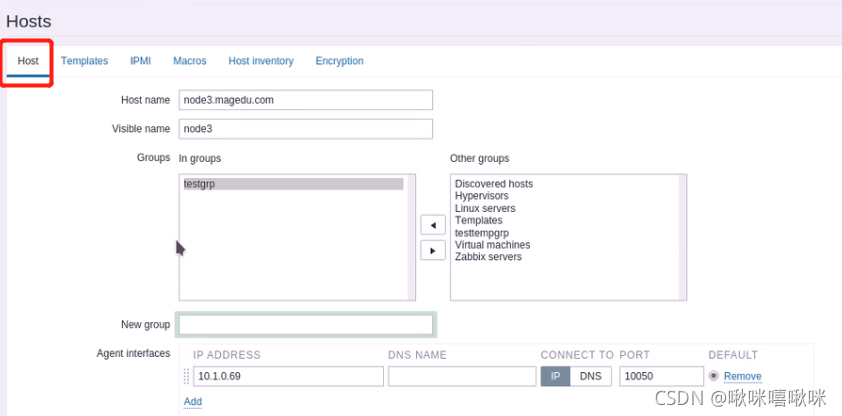Click the DNS name input field
Viewport: 842px width, 416px height.
(x=462, y=376)
